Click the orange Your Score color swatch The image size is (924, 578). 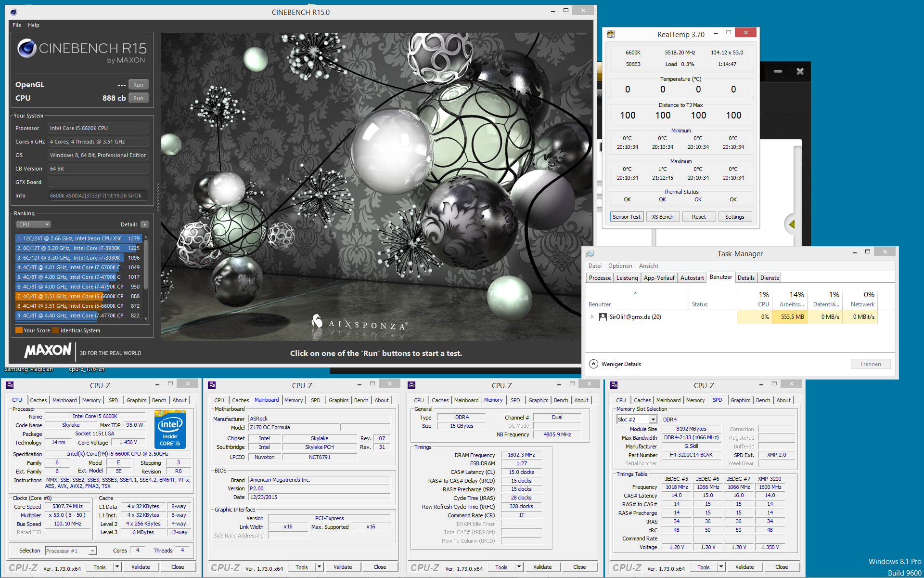(x=19, y=330)
